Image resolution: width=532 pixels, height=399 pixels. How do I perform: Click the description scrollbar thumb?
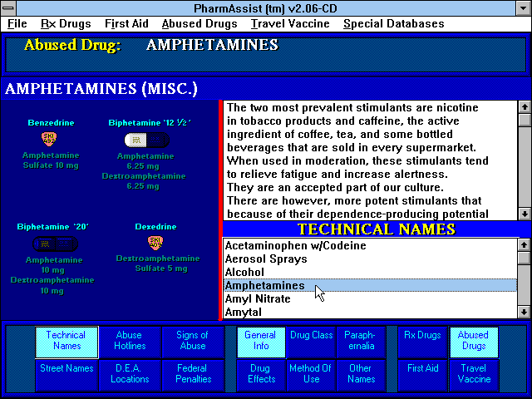(525, 120)
